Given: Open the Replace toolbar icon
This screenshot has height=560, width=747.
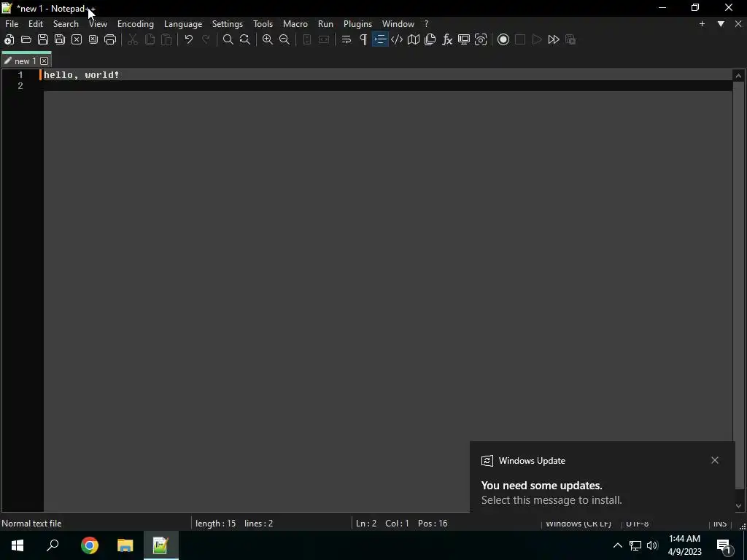Looking at the screenshot, I should 245,39.
